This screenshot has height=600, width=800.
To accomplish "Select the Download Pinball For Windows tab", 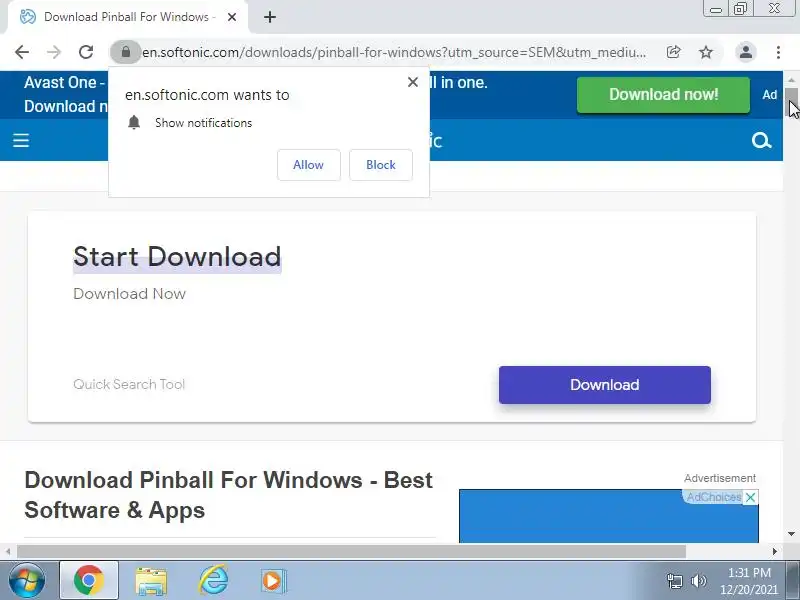I will pos(128,17).
